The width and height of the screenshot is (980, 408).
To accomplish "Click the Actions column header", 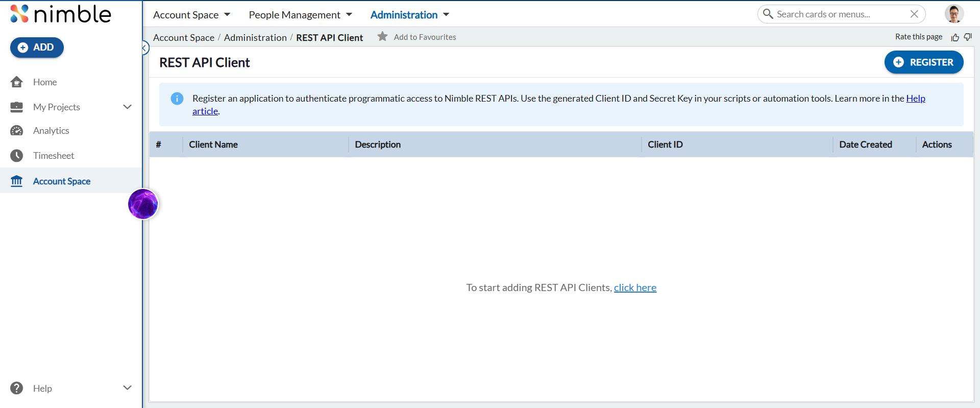I will (x=937, y=145).
